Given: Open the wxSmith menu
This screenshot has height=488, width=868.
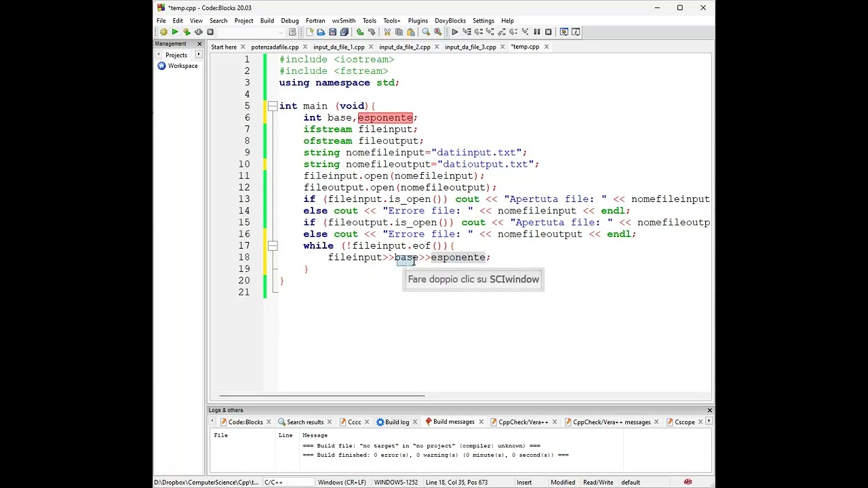Looking at the screenshot, I should click(343, 20).
